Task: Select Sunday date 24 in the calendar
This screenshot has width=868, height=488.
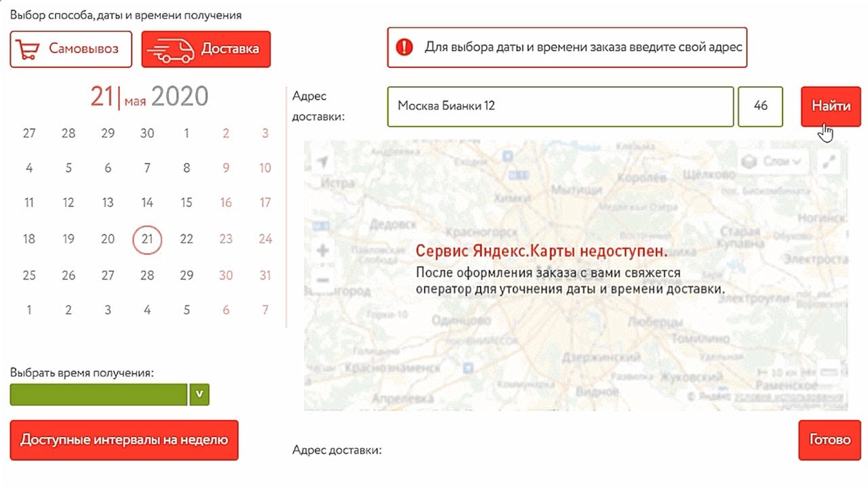Action: 265,239
